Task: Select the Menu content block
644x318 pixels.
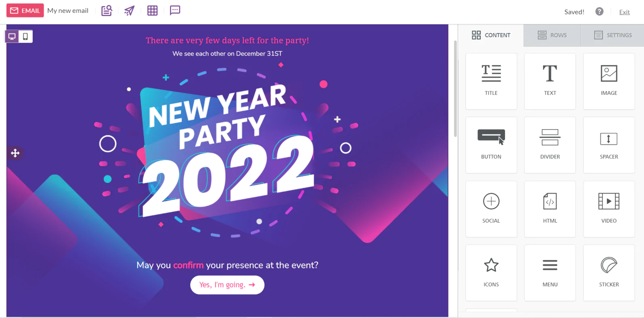Action: pos(550,273)
